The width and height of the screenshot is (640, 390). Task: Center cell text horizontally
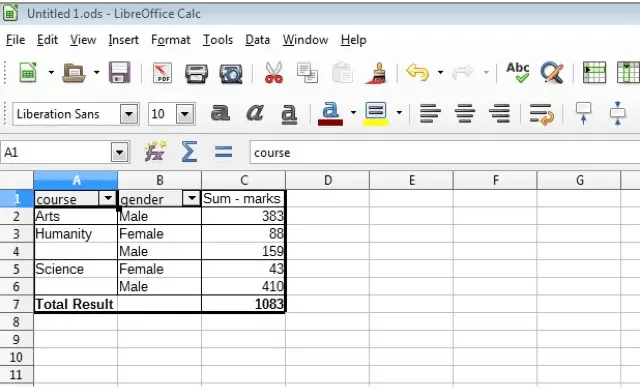(x=465, y=113)
